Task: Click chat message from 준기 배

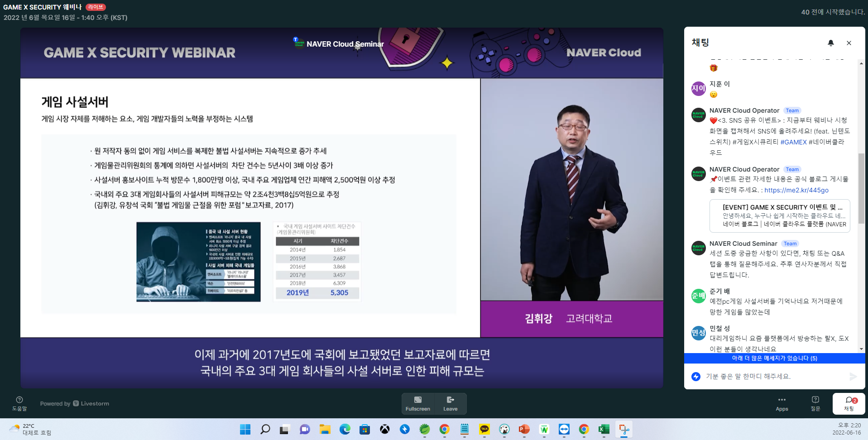Action: 776,307
